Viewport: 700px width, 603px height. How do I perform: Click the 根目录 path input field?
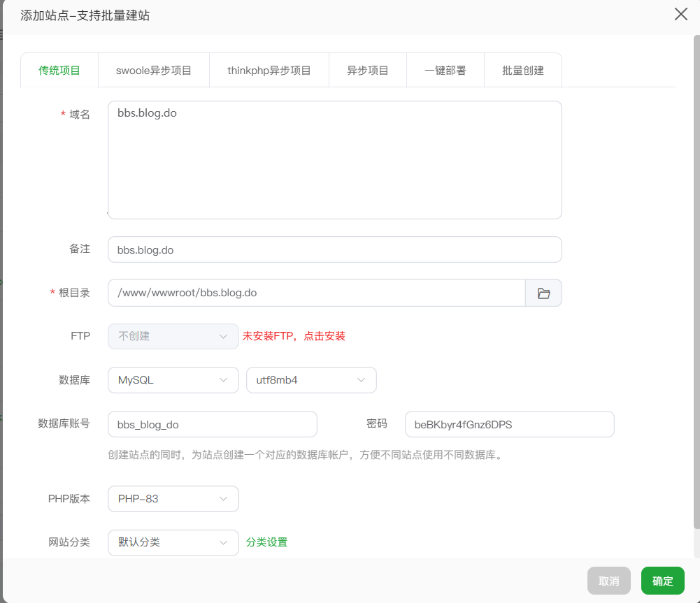[x=317, y=293]
